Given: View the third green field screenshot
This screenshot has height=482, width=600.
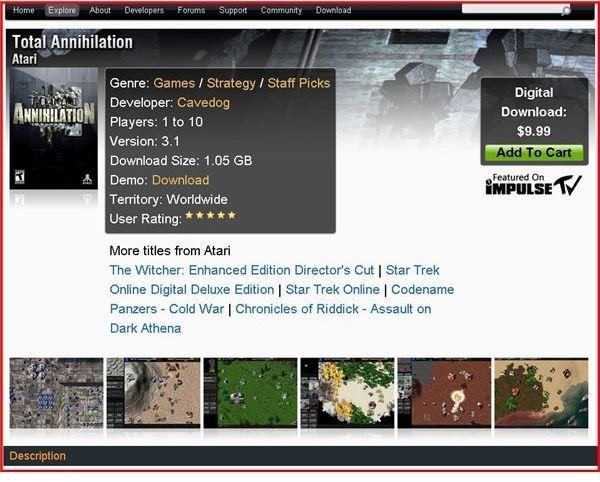Looking at the screenshot, I should 250,393.
